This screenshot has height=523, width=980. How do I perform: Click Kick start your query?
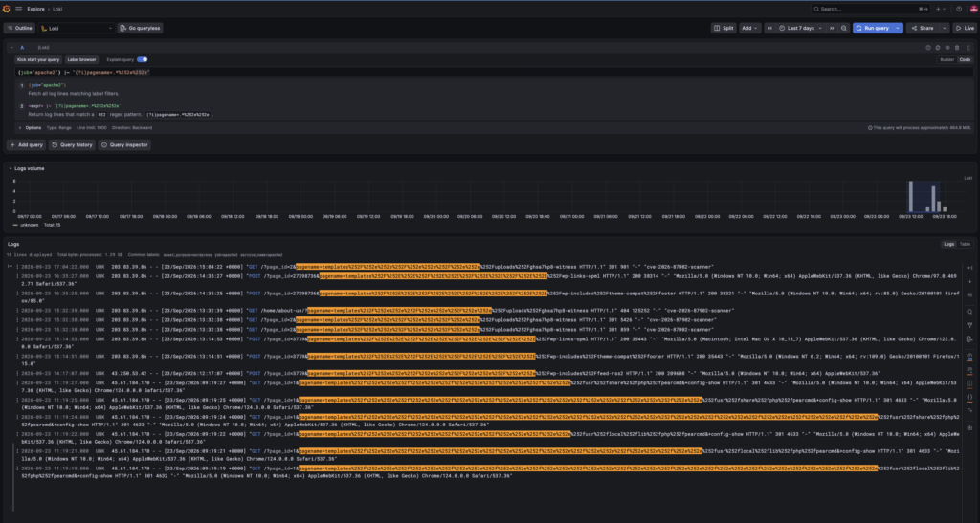[x=38, y=60]
